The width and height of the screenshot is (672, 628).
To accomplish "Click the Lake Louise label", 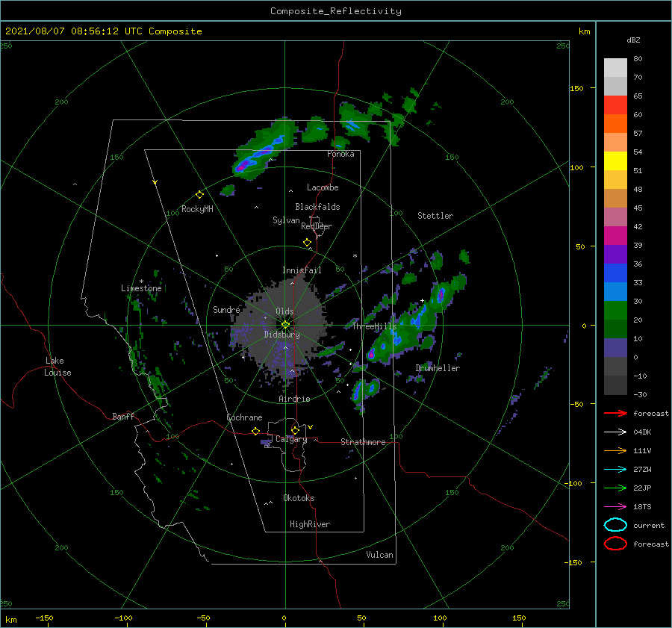I will (57, 367).
